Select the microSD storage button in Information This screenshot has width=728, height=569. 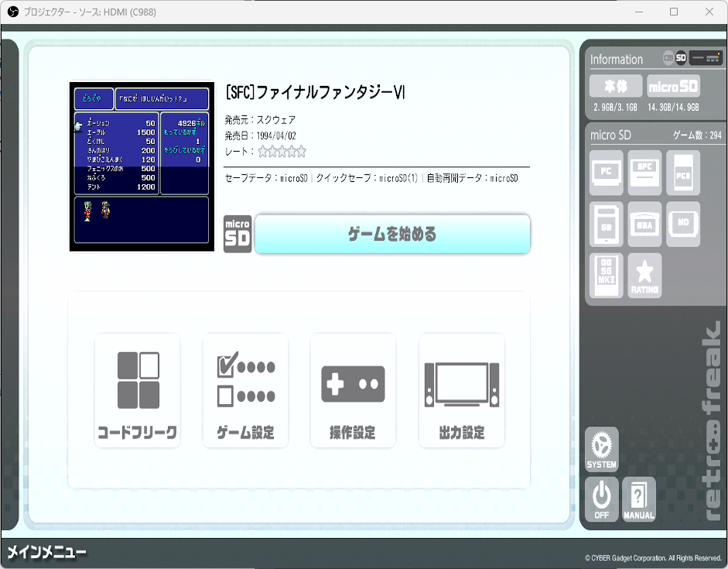click(x=673, y=86)
